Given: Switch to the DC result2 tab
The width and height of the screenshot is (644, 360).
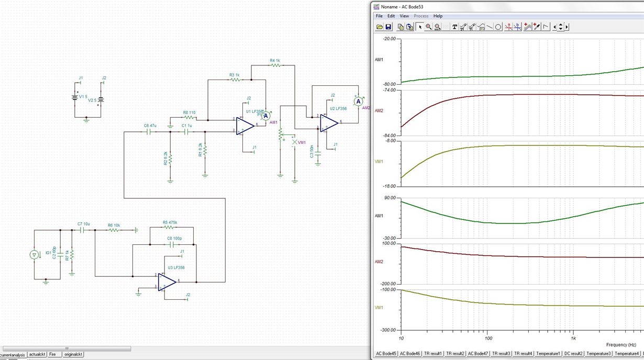Looking at the screenshot, I should [574, 354].
